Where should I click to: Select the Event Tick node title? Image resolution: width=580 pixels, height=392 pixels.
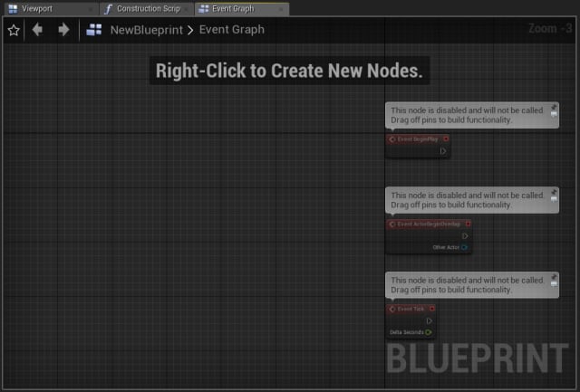click(x=411, y=309)
